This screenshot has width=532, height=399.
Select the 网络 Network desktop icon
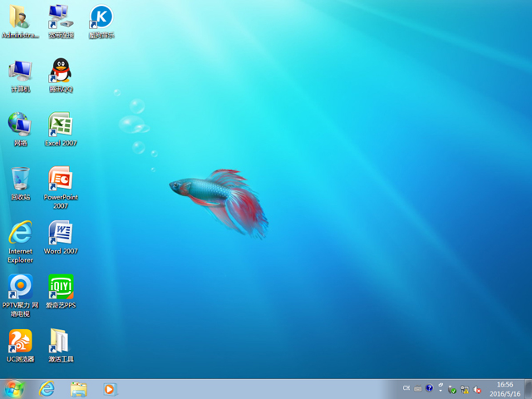click(20, 130)
